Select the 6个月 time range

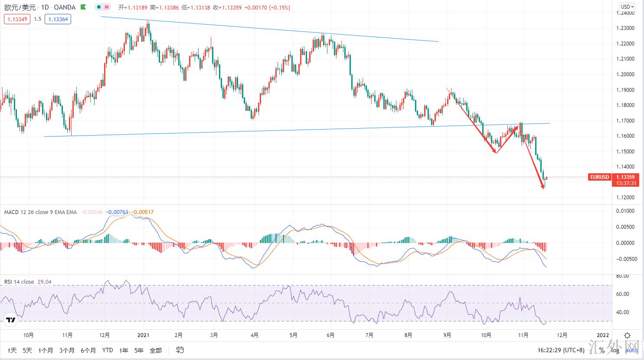click(88, 350)
